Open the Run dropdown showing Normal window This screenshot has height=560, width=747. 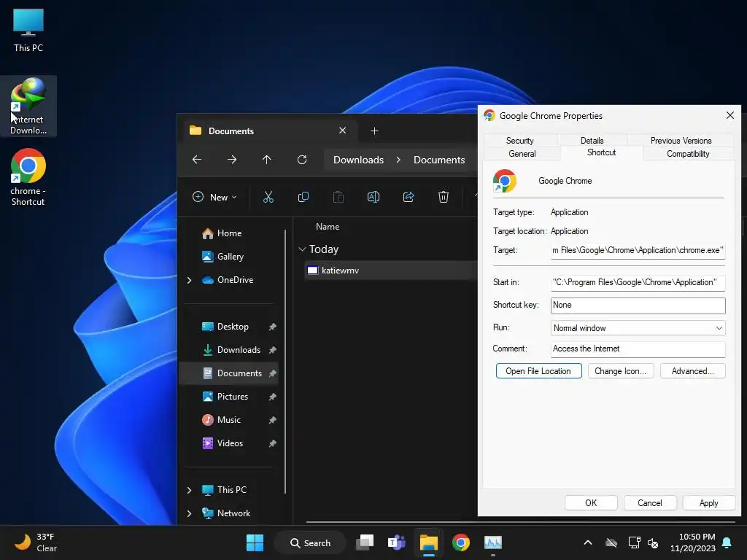pos(638,328)
